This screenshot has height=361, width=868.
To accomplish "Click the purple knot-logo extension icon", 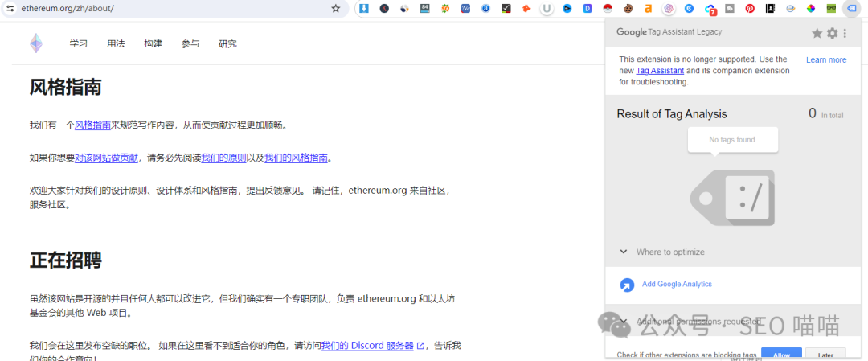I will click(x=669, y=8).
